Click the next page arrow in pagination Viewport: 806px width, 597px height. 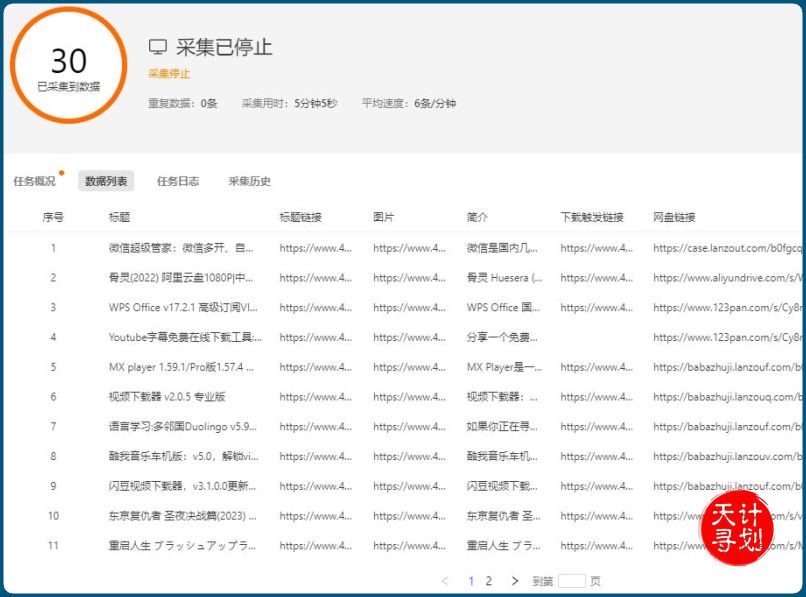click(x=513, y=580)
